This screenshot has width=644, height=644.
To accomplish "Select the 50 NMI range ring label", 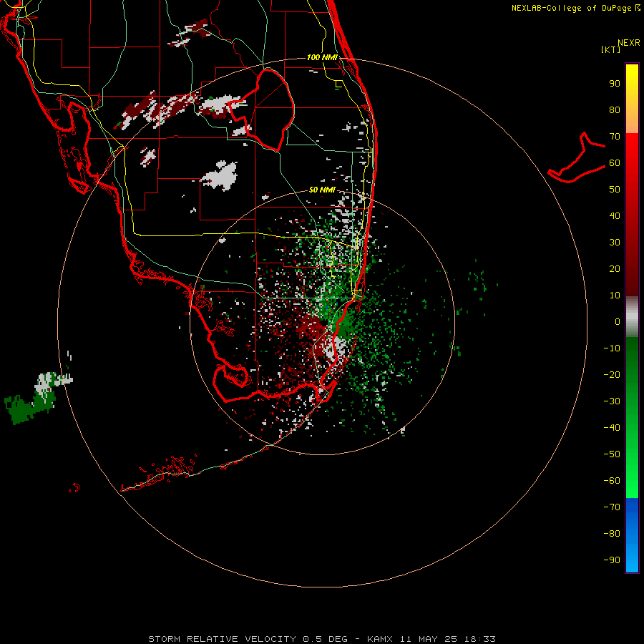I will [322, 190].
